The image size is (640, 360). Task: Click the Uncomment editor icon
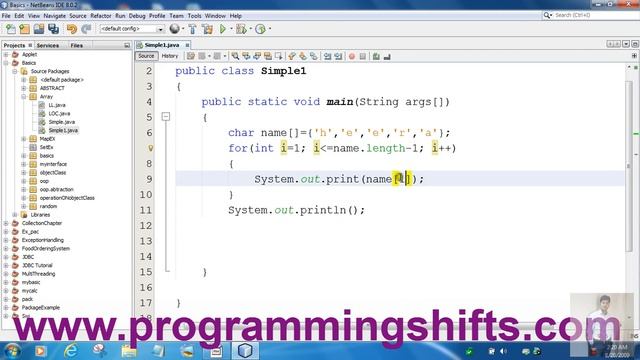click(x=387, y=56)
